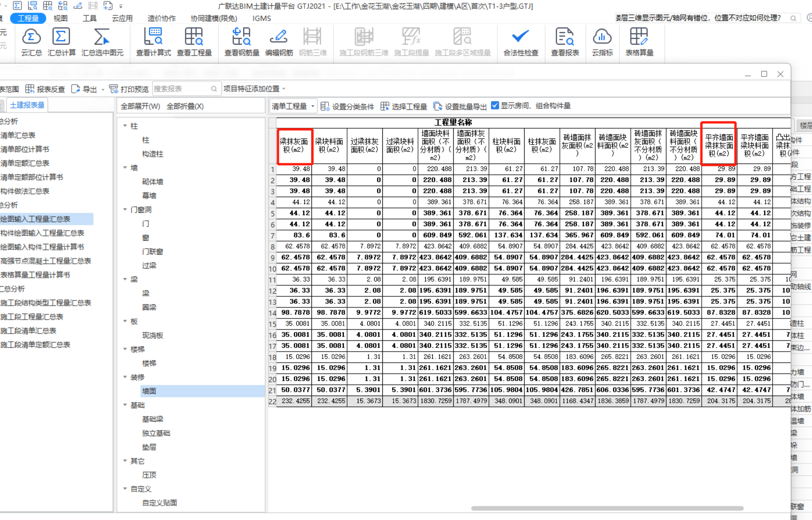This screenshot has width=812, height=520.
Task: Collapse the 装修 tree group
Action: coord(125,377)
